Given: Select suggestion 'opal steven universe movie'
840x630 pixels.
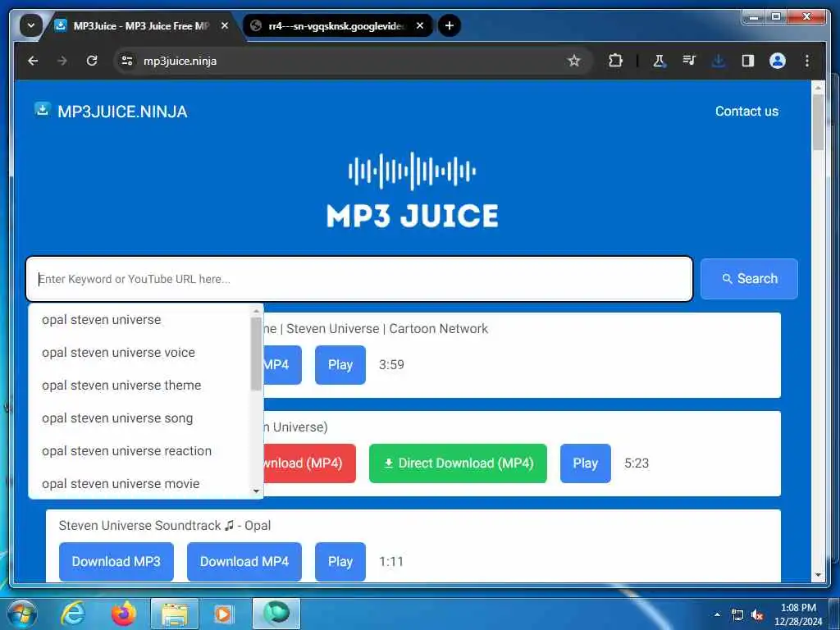Looking at the screenshot, I should pyautogui.click(x=139, y=484).
